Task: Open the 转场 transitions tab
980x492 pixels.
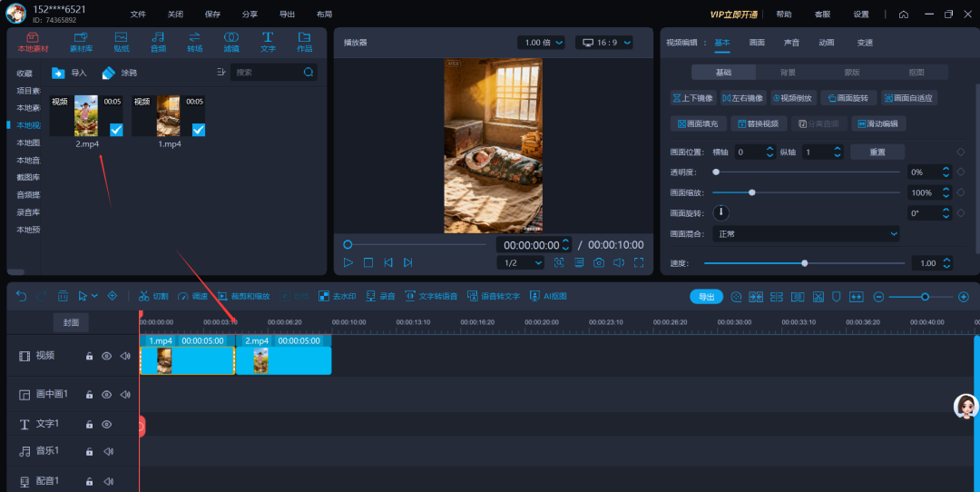Action: point(194,43)
